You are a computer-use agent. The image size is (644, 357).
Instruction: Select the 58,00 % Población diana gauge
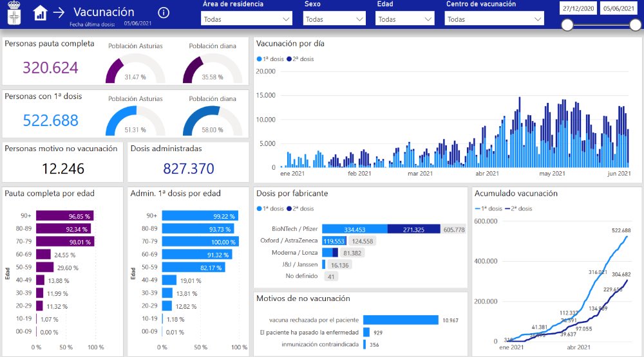click(x=213, y=121)
